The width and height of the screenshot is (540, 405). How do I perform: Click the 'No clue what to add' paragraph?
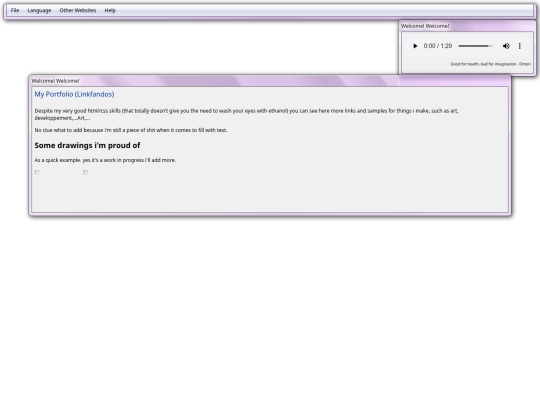(x=131, y=130)
